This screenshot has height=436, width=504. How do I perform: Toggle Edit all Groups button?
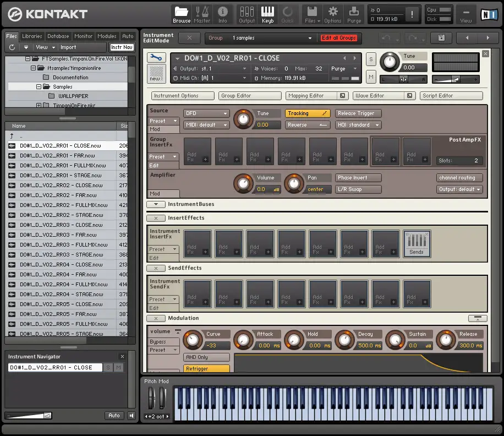click(x=339, y=38)
